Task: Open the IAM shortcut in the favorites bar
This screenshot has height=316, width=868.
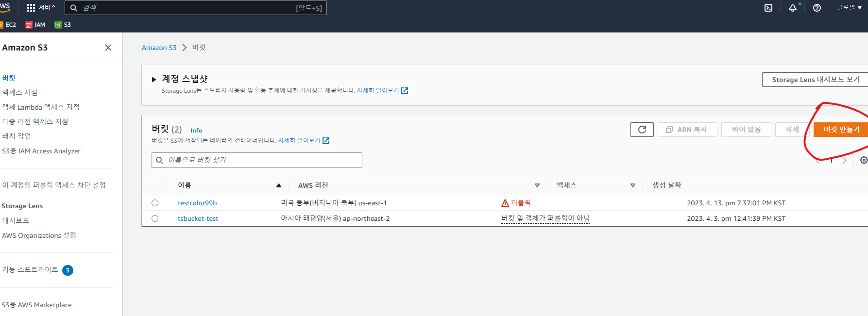Action: [x=35, y=25]
